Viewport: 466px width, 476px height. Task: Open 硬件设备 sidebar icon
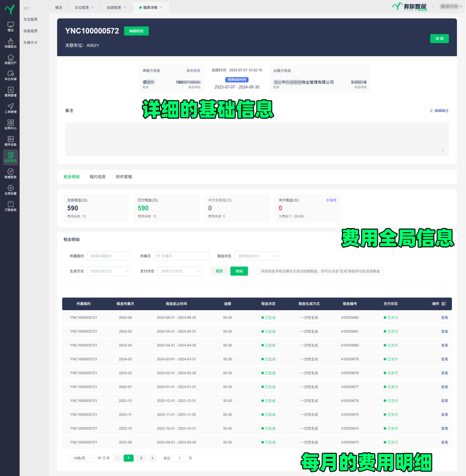pos(10,141)
